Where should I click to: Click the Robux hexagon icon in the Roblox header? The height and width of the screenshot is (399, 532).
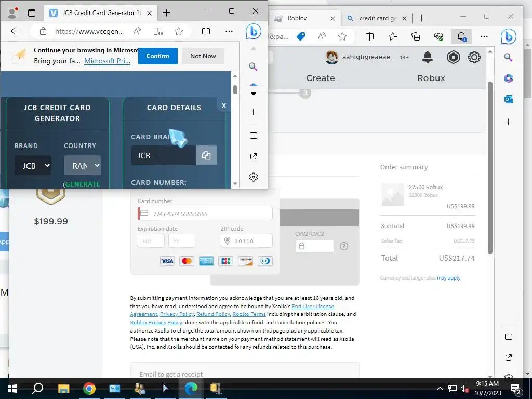point(453,57)
